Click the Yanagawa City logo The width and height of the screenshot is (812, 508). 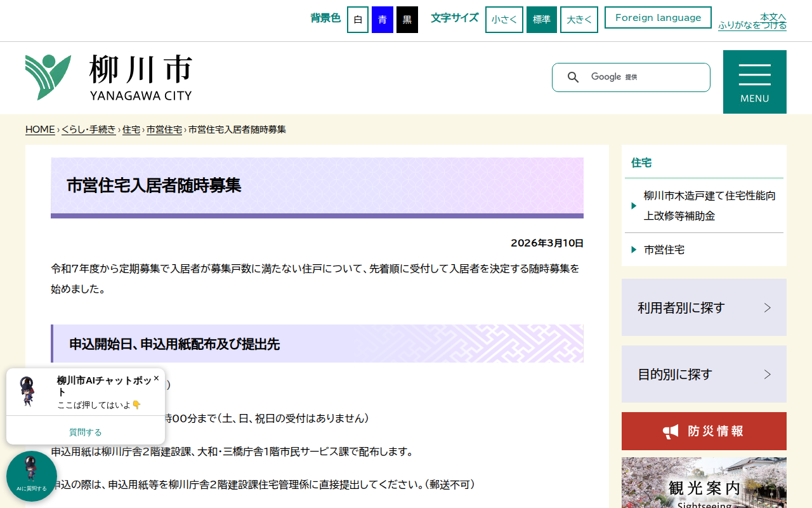pyautogui.click(x=108, y=77)
